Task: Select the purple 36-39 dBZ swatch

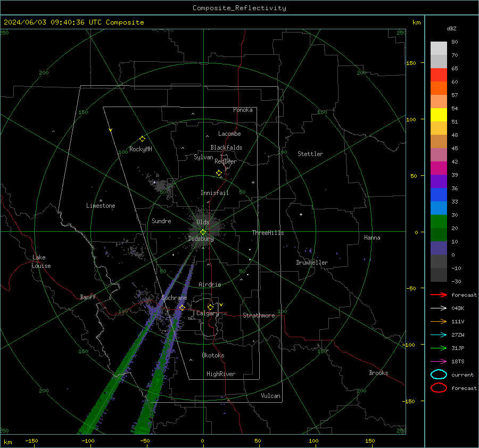Action: click(x=439, y=181)
